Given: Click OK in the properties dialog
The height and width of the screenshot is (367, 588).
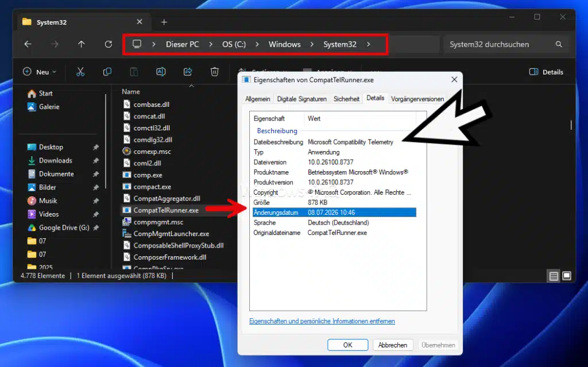Looking at the screenshot, I should coord(347,345).
